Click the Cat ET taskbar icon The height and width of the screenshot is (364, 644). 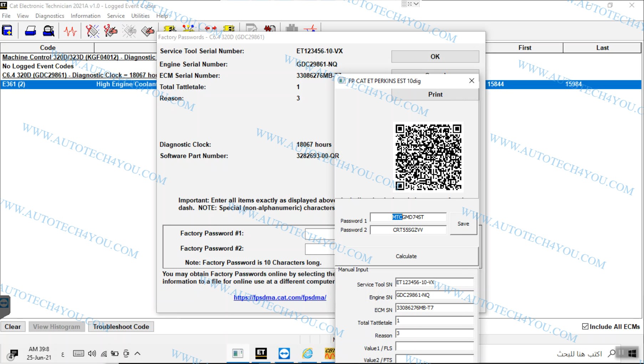pyautogui.click(x=261, y=353)
